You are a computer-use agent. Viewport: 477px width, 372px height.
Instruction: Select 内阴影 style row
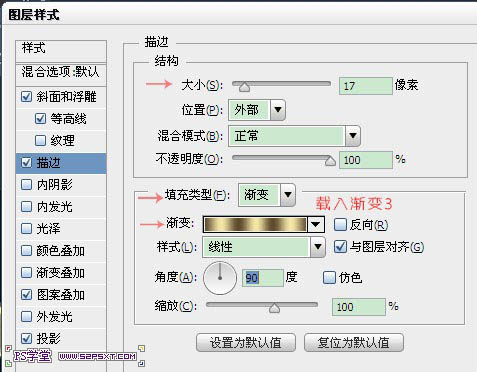pyautogui.click(x=61, y=184)
